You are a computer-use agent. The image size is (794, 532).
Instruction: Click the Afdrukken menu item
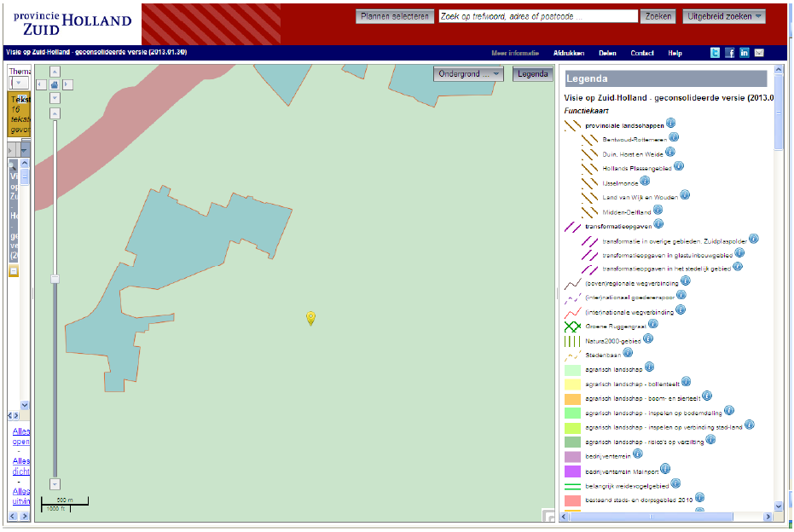coord(569,53)
